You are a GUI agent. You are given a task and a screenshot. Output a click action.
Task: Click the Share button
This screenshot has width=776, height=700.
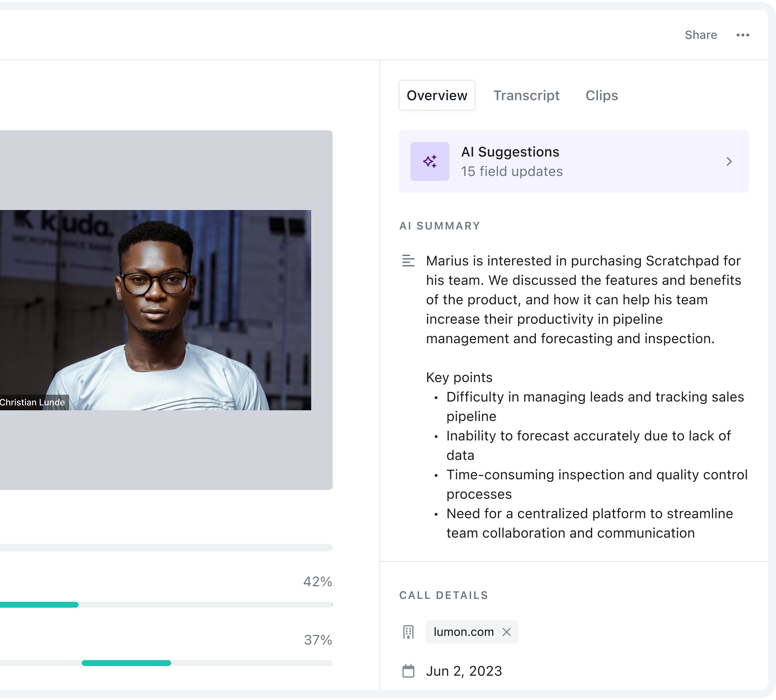[700, 35]
